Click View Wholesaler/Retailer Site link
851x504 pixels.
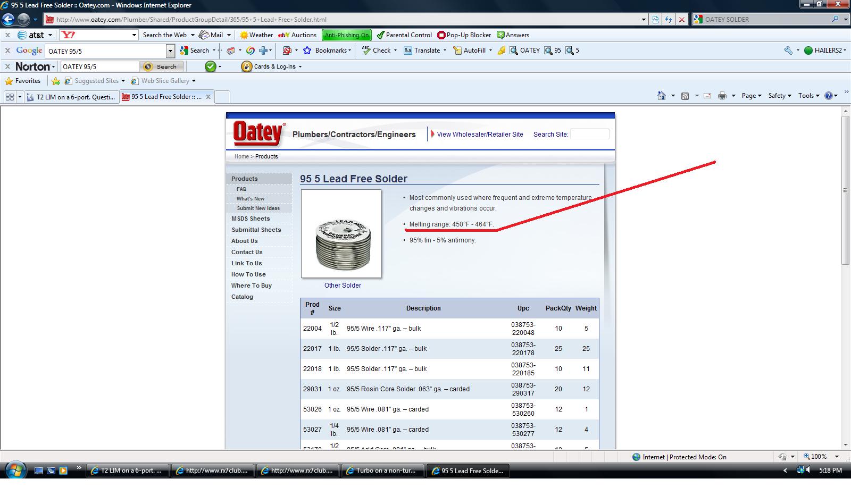click(480, 135)
